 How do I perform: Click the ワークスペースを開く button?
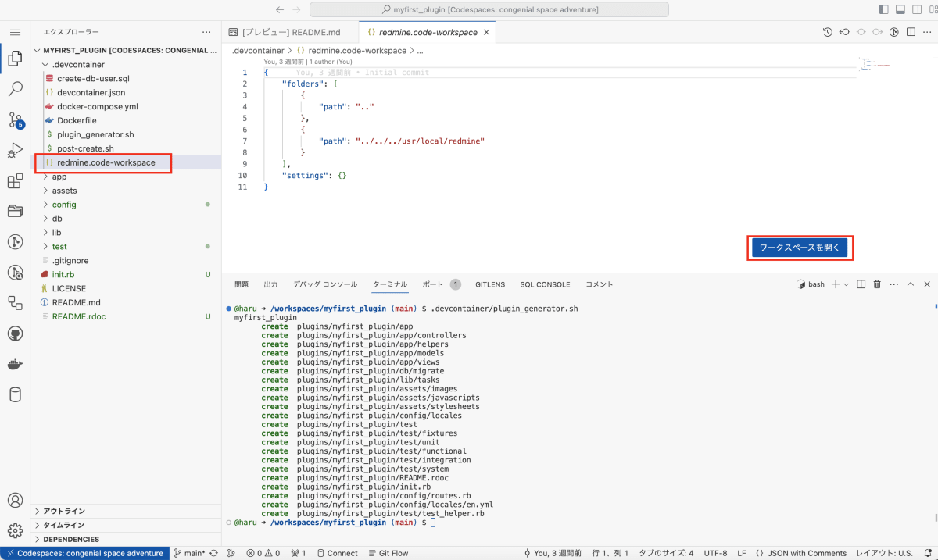point(800,248)
